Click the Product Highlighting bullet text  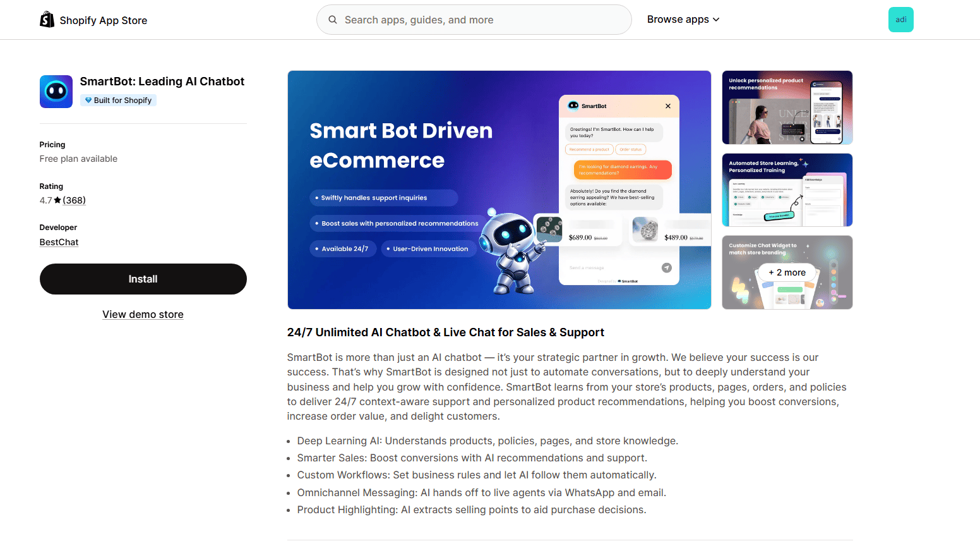(x=472, y=510)
